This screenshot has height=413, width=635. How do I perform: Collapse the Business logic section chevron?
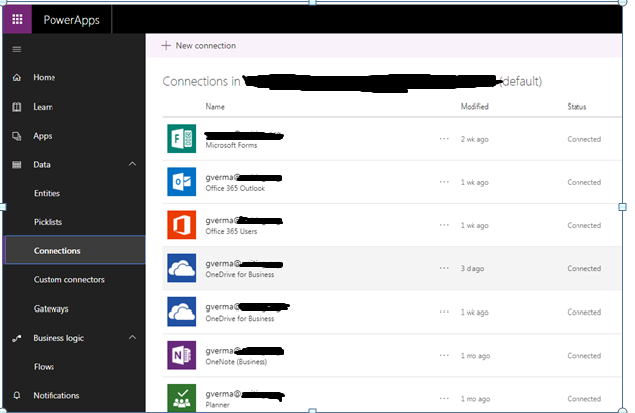pos(132,337)
